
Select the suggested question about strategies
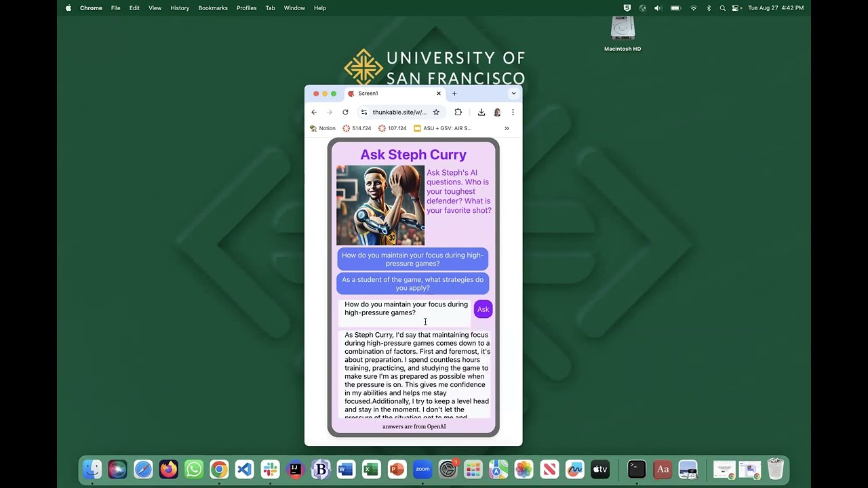[x=412, y=284]
